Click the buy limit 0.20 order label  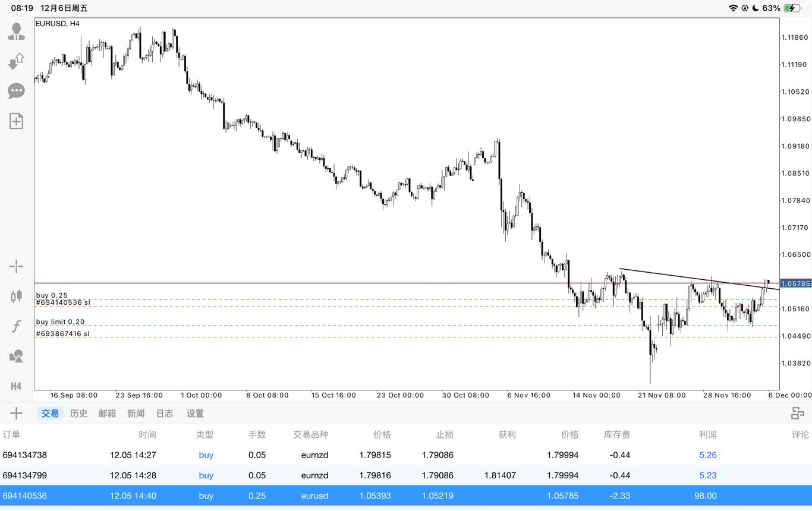click(60, 321)
